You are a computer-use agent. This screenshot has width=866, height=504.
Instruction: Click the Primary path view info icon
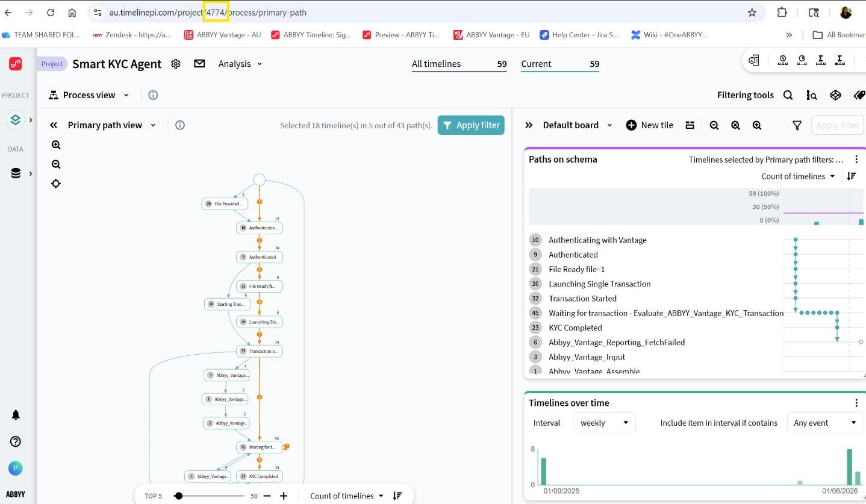coord(180,125)
